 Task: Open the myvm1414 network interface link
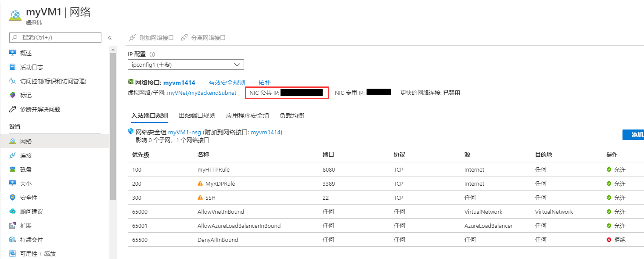(x=179, y=83)
